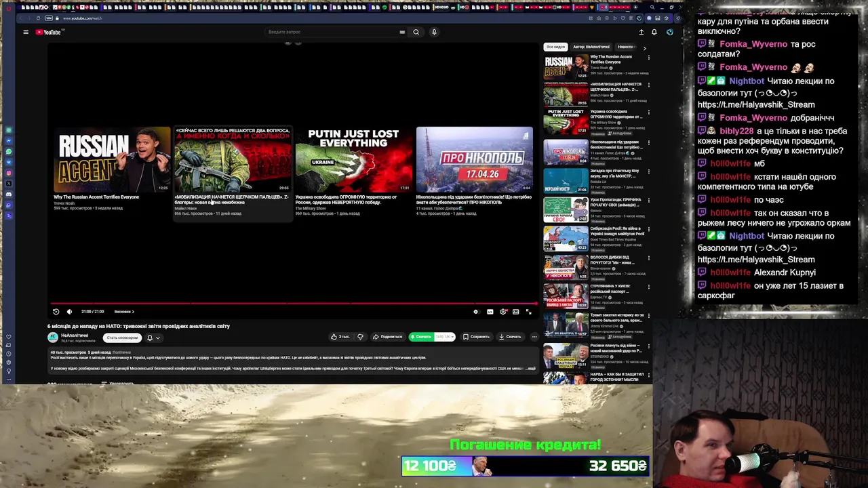Enter fullscreen mode
868x488 pixels.
529,312
